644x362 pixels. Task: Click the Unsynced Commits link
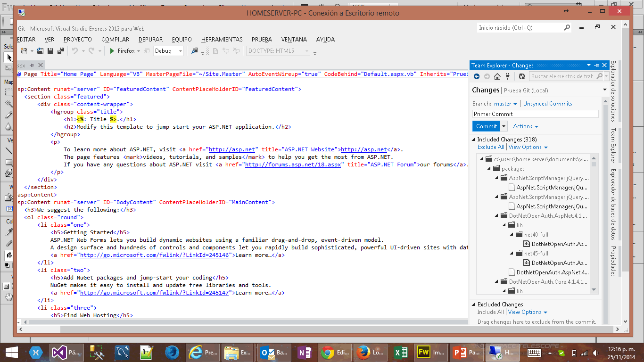click(547, 104)
